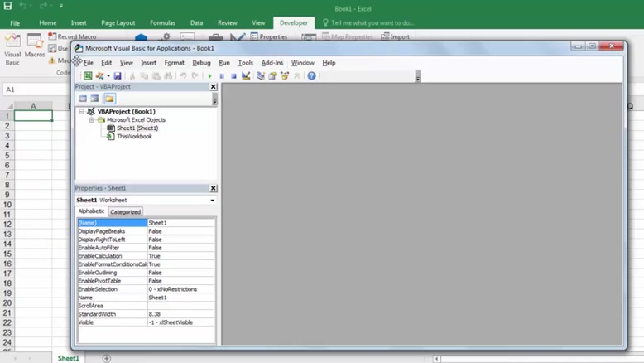Close the Properties - Sheet1 panel
644x363 pixels.
pos(213,188)
